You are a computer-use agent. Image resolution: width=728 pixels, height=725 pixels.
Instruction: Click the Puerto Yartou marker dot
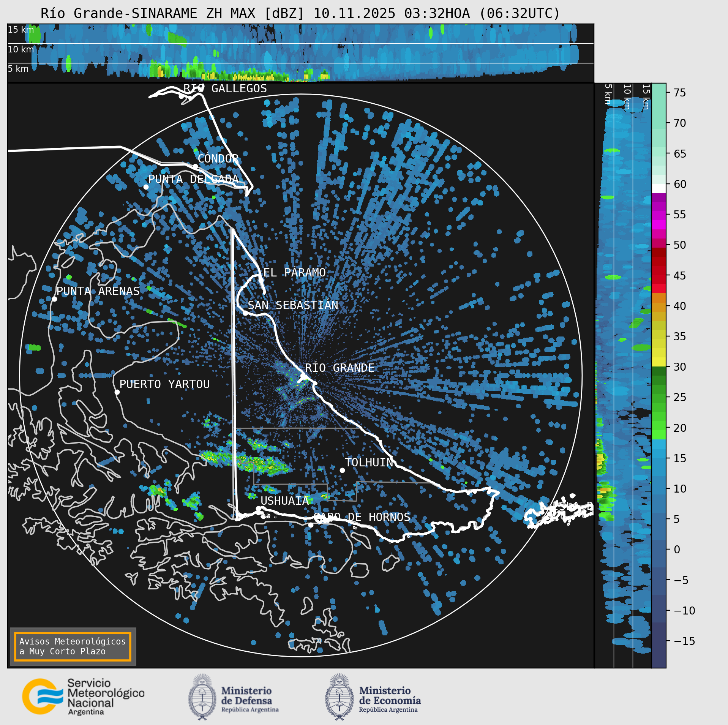pyautogui.click(x=117, y=392)
